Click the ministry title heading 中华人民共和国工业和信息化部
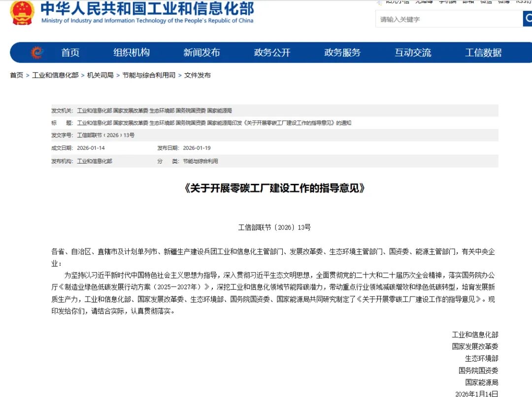This screenshot has width=532, height=397. pyautogui.click(x=147, y=8)
